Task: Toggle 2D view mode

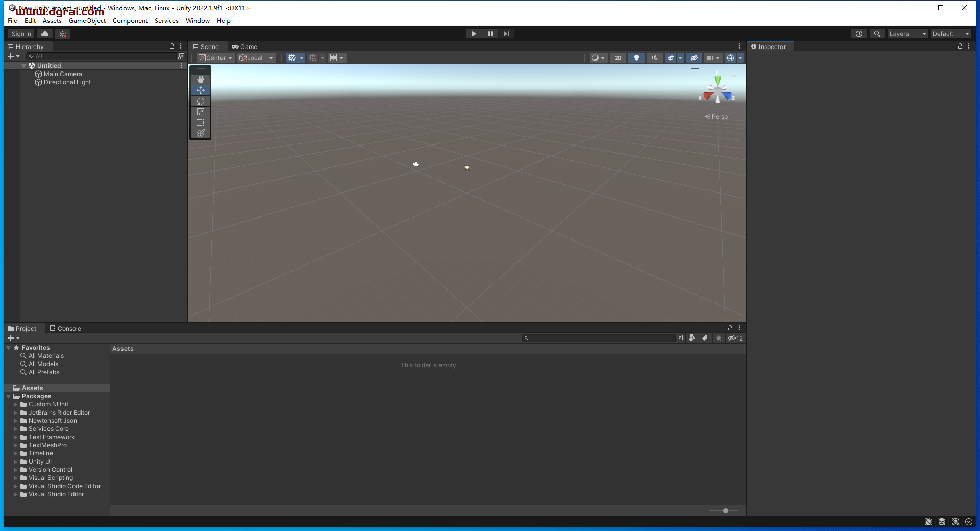Action: (x=618, y=58)
